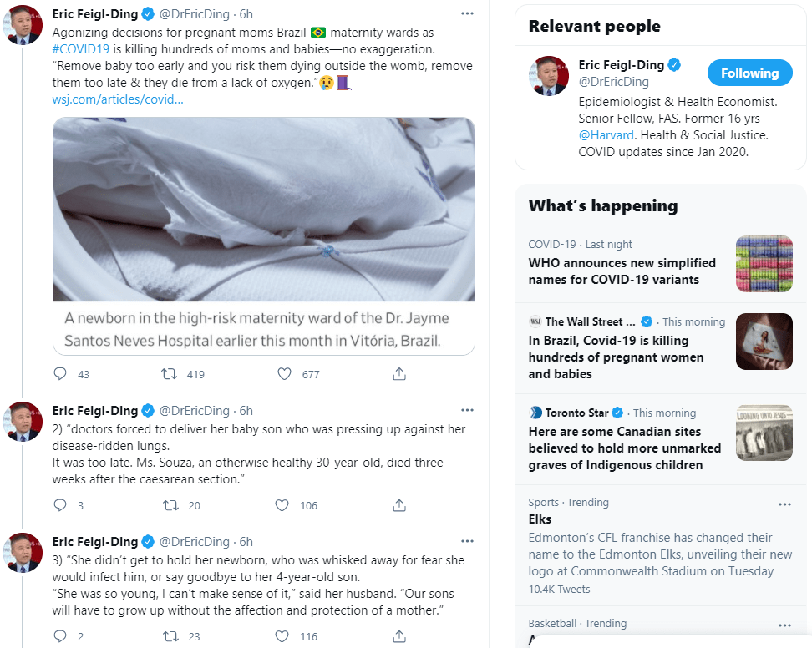The height and width of the screenshot is (648, 812).
Task: Open more options for Elks trending topic
Action: point(784,504)
